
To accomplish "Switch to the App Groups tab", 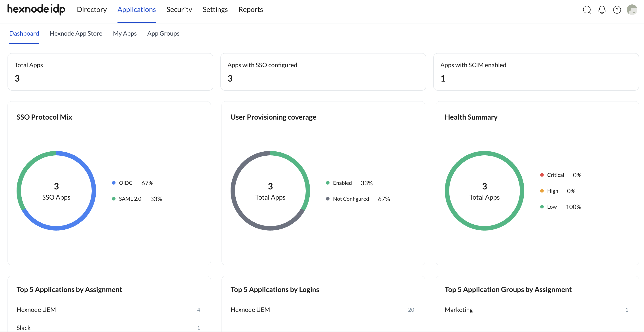I will 163,33.
